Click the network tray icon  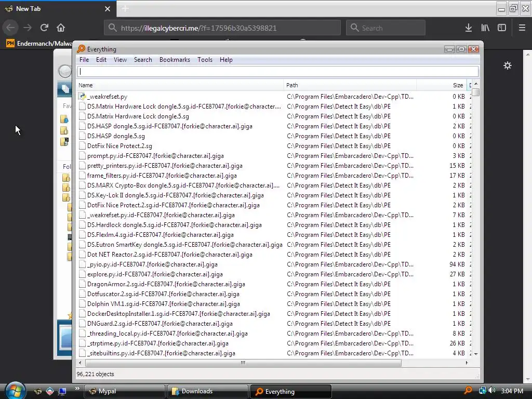point(482,391)
